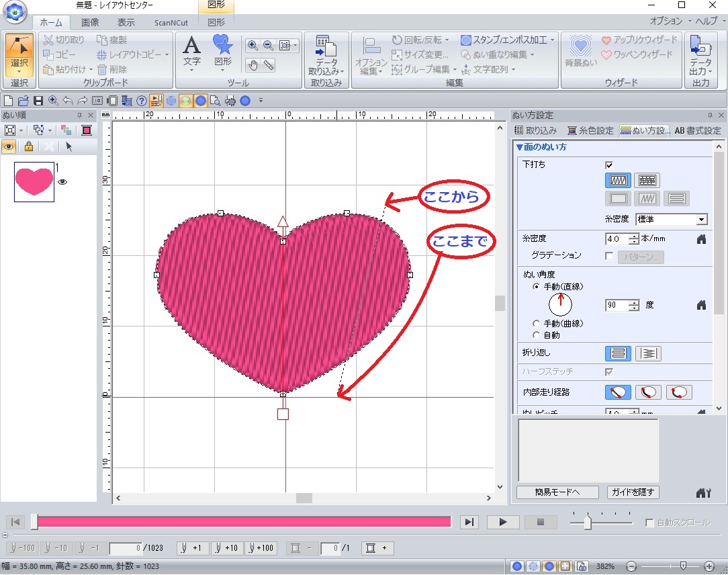Click the pink stitch simulation progress bar

coord(243,522)
